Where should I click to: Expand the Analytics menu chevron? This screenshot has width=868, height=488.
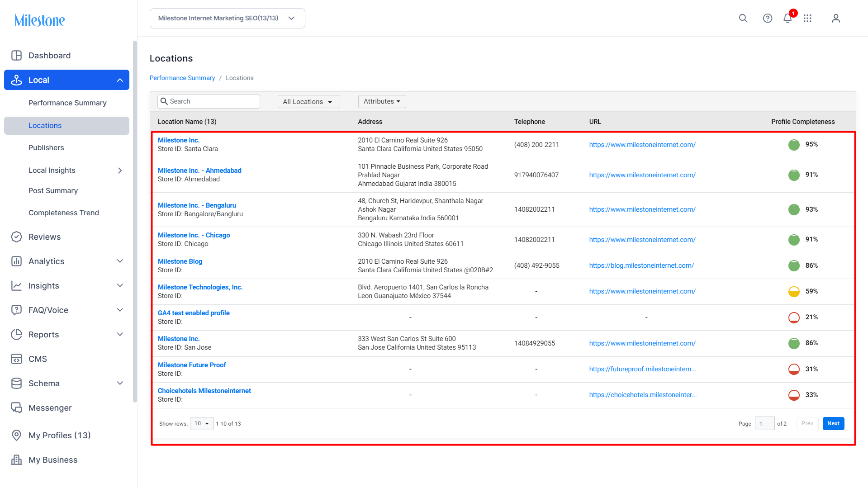click(120, 261)
